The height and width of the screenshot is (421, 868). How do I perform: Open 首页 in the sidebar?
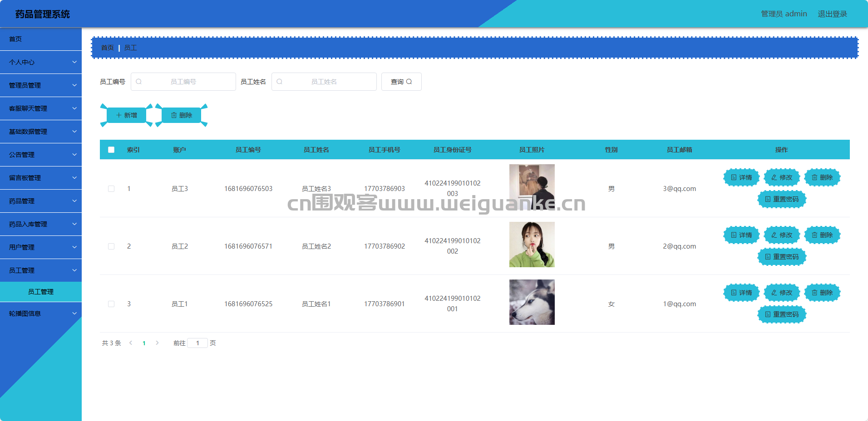(x=41, y=39)
